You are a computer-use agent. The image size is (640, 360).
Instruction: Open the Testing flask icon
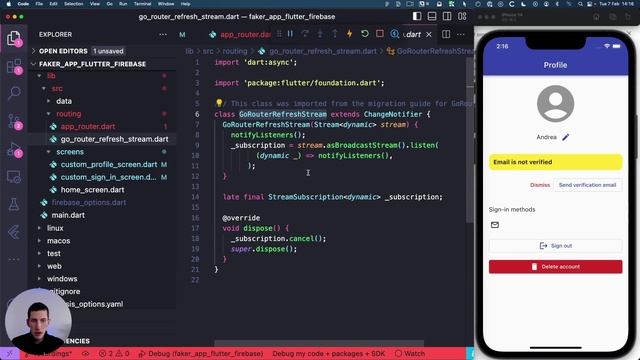[14, 204]
